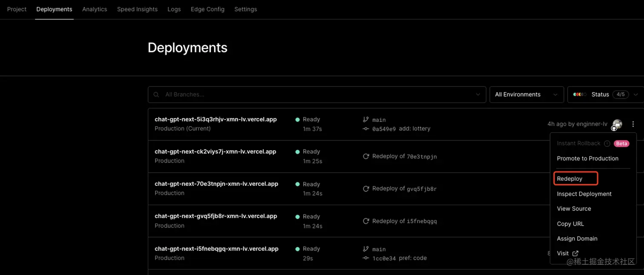644x275 pixels.
Task: Open the Status filter dropdown
Action: coord(606,95)
